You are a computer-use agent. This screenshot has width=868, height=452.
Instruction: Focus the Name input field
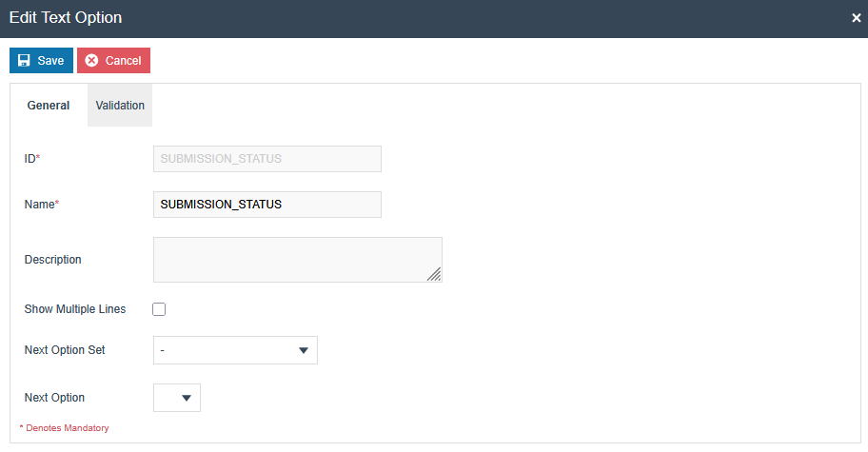[266, 205]
